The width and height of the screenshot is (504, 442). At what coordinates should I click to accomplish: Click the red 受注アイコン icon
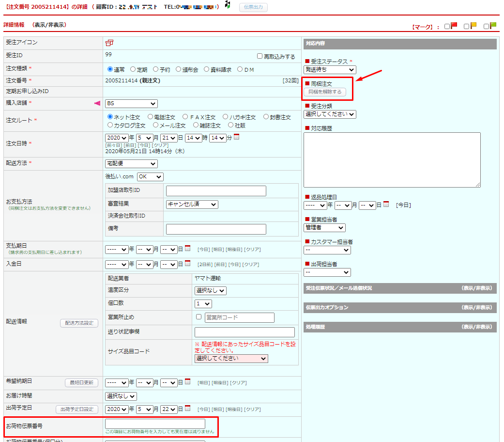pyautogui.click(x=109, y=43)
